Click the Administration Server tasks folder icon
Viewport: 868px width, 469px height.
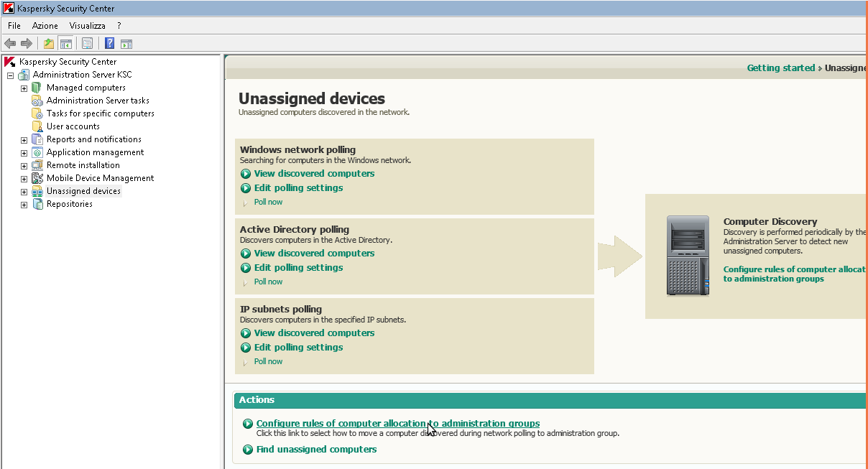point(37,101)
